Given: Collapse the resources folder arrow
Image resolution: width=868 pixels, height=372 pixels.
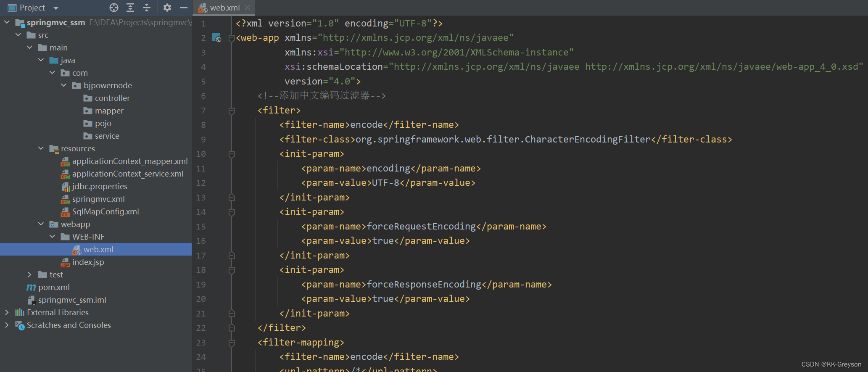Looking at the screenshot, I should pyautogui.click(x=41, y=148).
